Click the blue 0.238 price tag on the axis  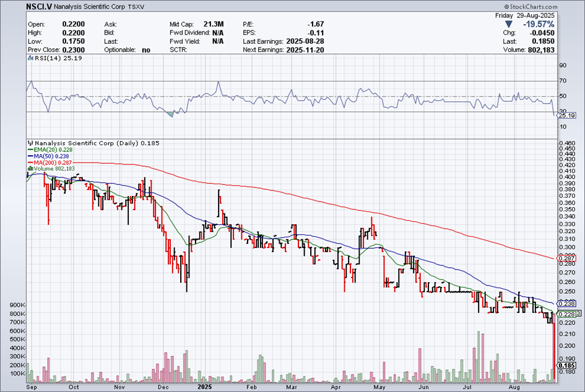point(566,304)
